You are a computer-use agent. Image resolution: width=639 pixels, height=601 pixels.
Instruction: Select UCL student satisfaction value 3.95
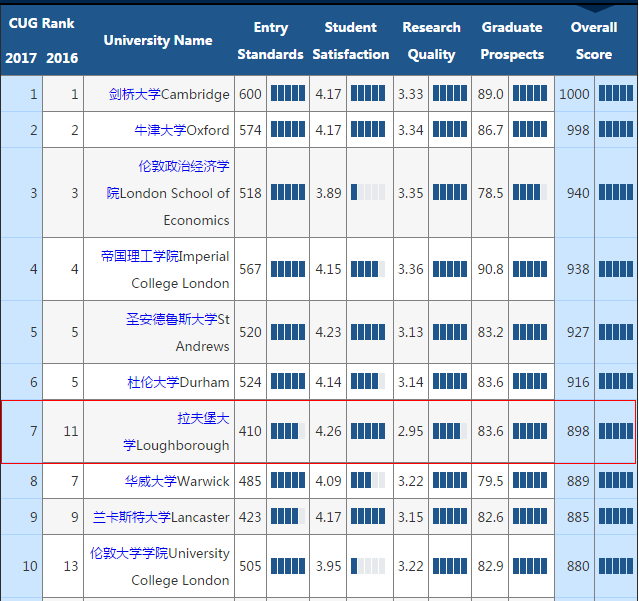(328, 566)
